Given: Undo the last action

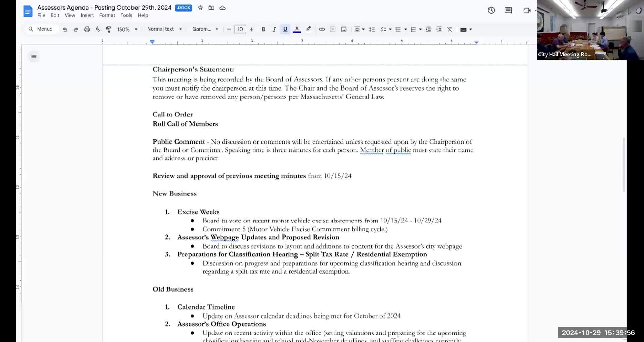Looking at the screenshot, I should 65,30.
